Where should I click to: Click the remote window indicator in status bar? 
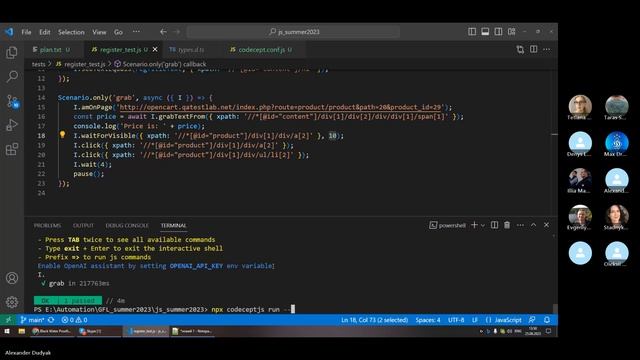click(x=8, y=320)
